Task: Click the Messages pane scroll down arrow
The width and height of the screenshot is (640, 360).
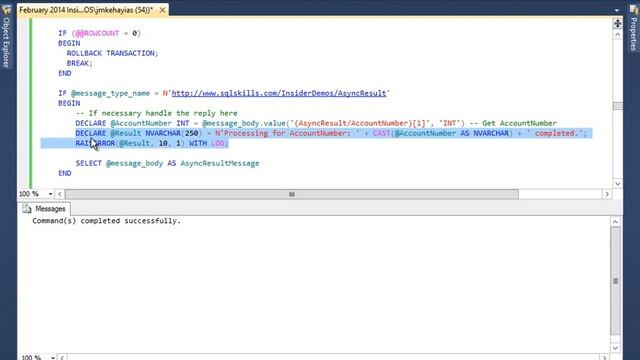Action: pyautogui.click(x=615, y=348)
